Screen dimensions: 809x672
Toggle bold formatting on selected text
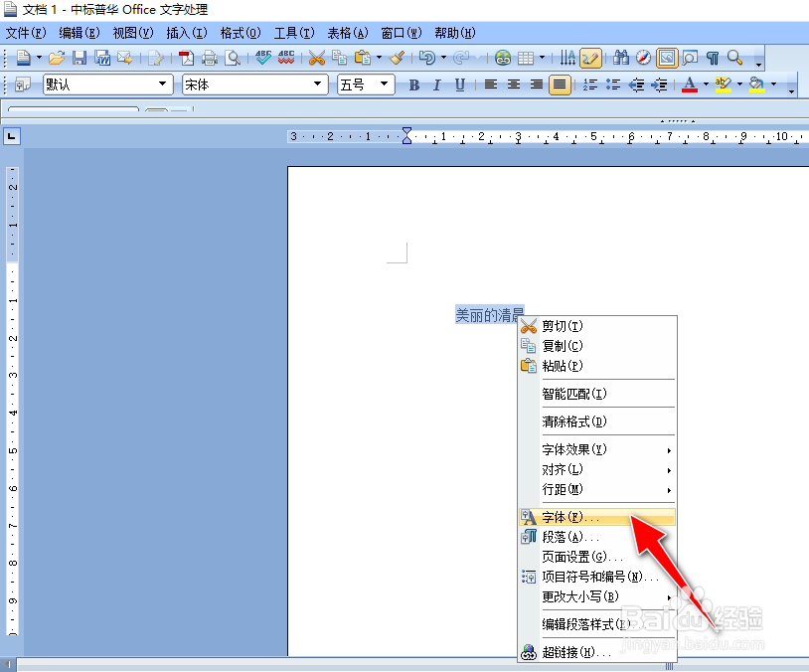413,85
